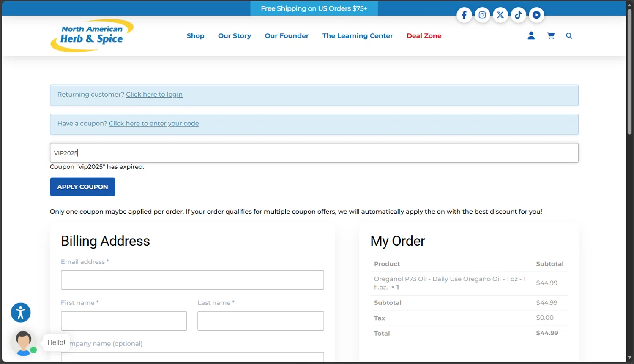Click here to login link

point(154,95)
